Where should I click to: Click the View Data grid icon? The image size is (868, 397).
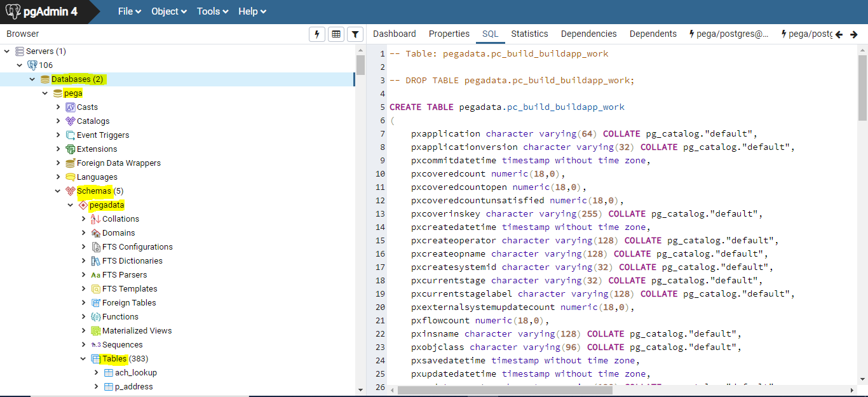pos(336,34)
